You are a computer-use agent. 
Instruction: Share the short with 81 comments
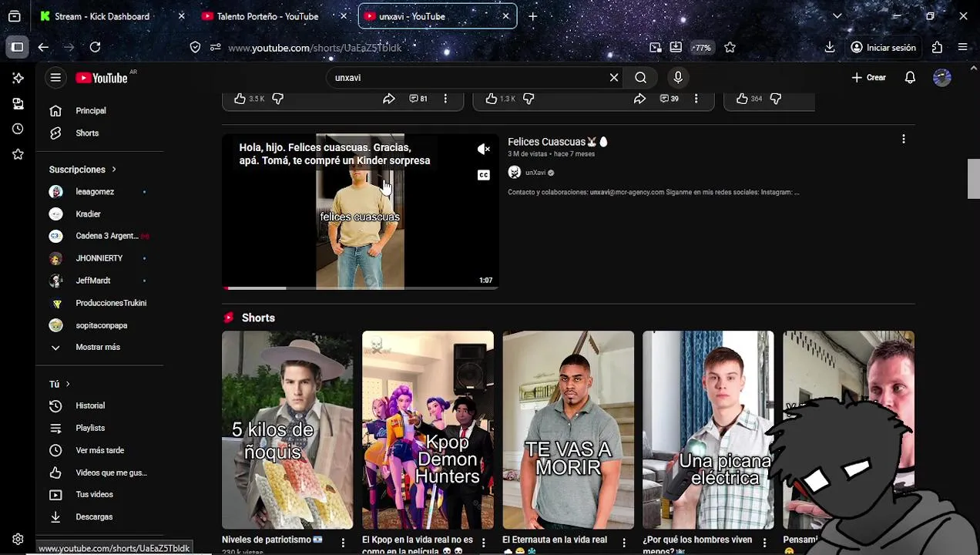389,99
